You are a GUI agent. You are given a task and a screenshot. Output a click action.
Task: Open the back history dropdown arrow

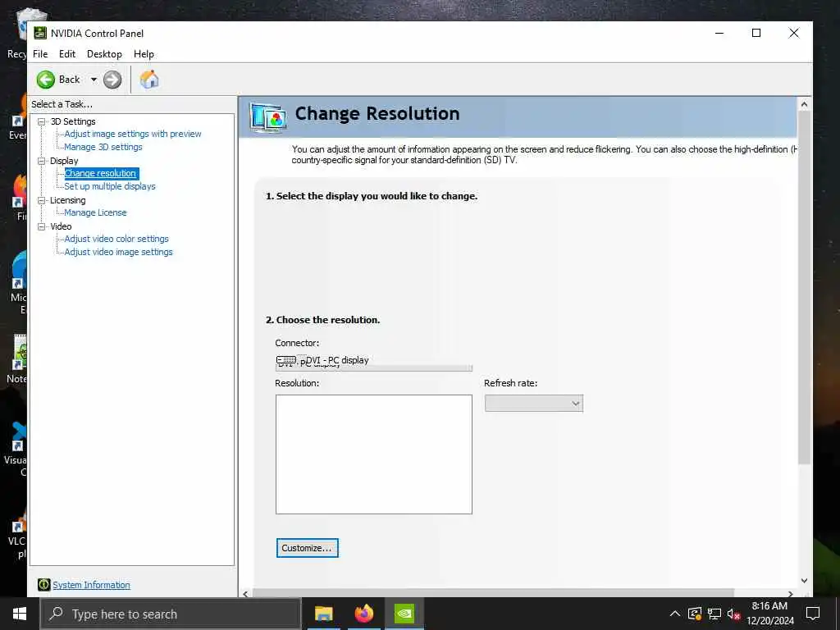tap(94, 80)
